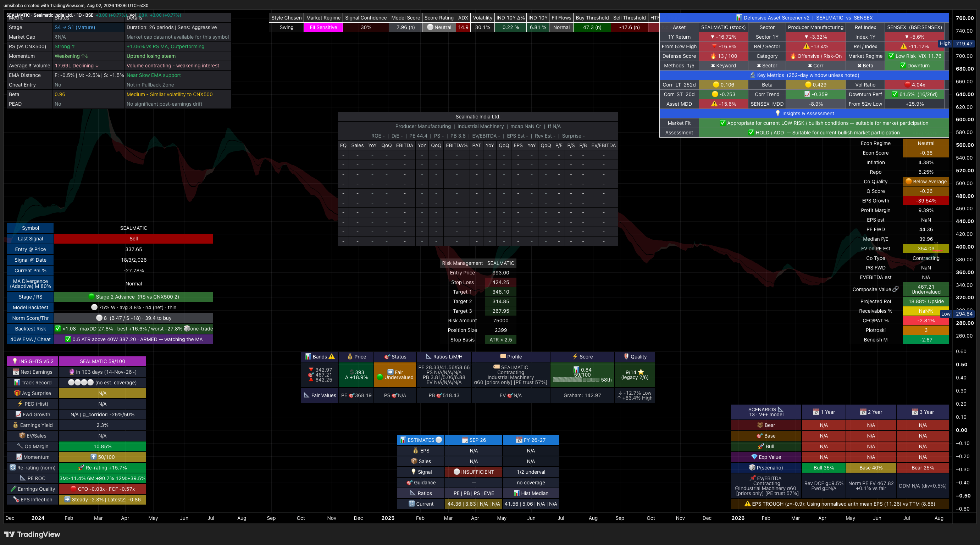Screen dimensions: 980x545
Task: Click the Graham: 142.97 cell
Action: tap(582, 395)
